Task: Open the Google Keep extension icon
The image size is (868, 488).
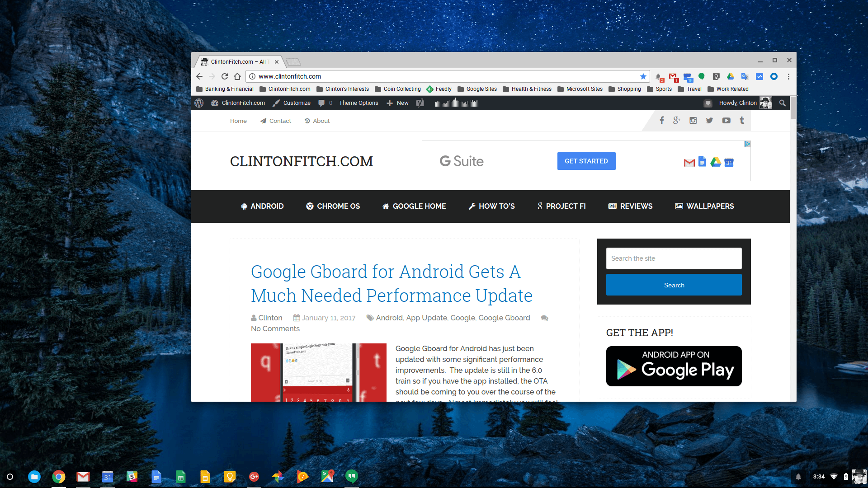Action: pyautogui.click(x=716, y=76)
